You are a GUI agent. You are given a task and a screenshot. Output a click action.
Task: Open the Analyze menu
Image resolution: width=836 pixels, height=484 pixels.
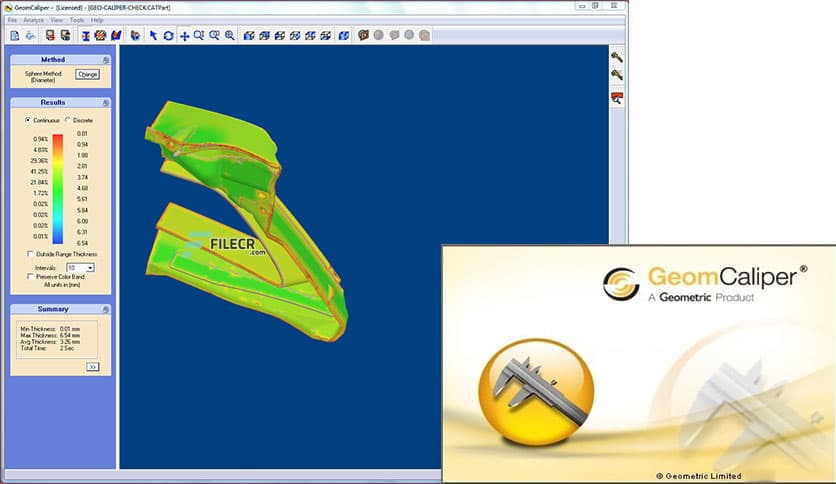pyautogui.click(x=34, y=20)
